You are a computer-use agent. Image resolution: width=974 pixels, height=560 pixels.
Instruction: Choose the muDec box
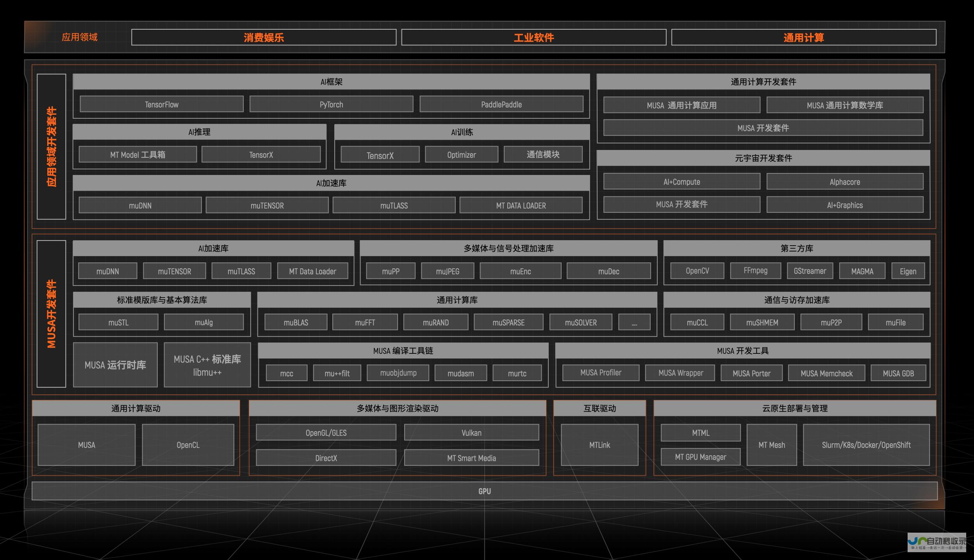pyautogui.click(x=609, y=271)
